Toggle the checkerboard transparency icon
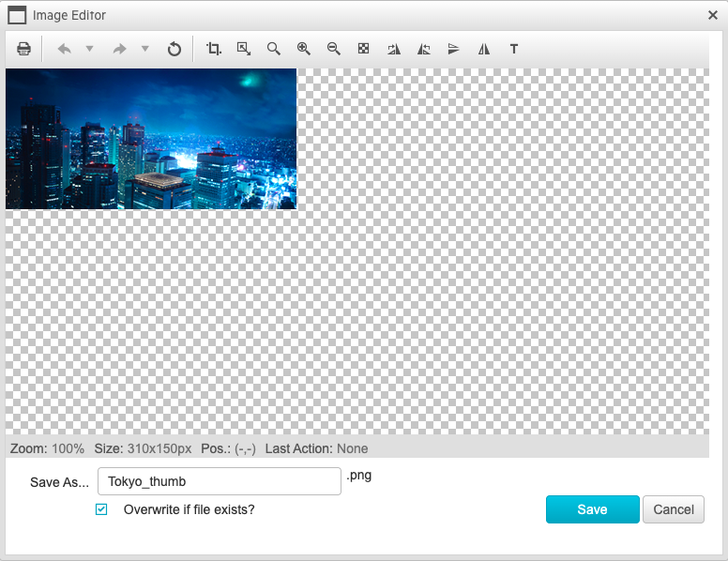Image resolution: width=728 pixels, height=561 pixels. point(364,48)
